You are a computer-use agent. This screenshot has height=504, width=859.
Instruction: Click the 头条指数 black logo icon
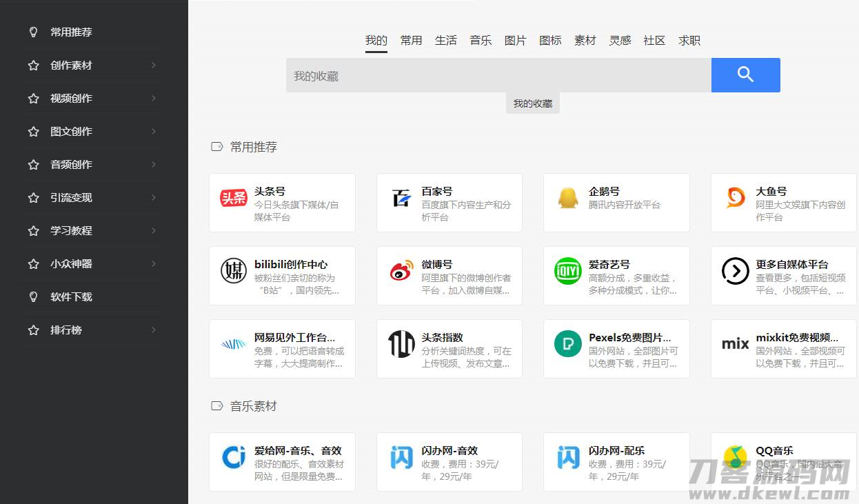pos(401,344)
